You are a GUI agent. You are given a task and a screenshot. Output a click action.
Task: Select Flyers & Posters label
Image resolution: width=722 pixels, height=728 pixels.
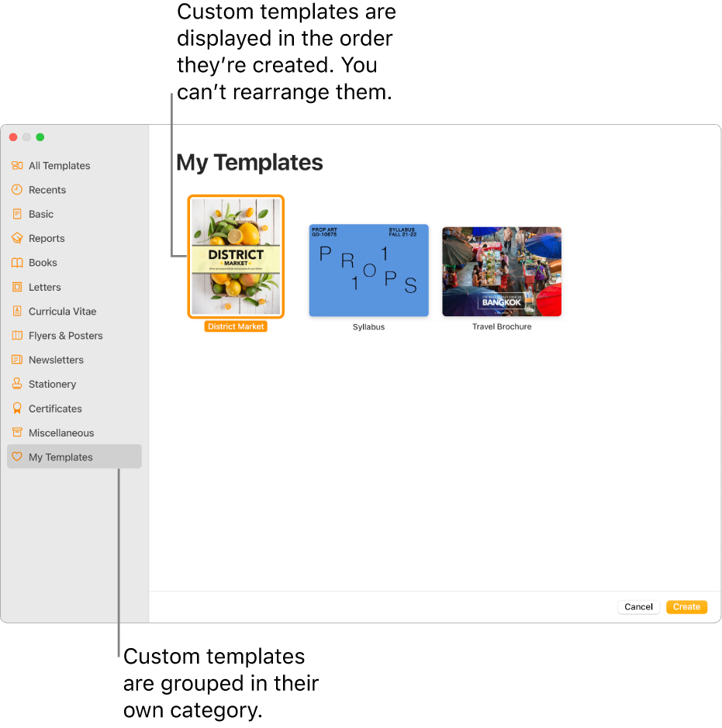click(x=65, y=336)
